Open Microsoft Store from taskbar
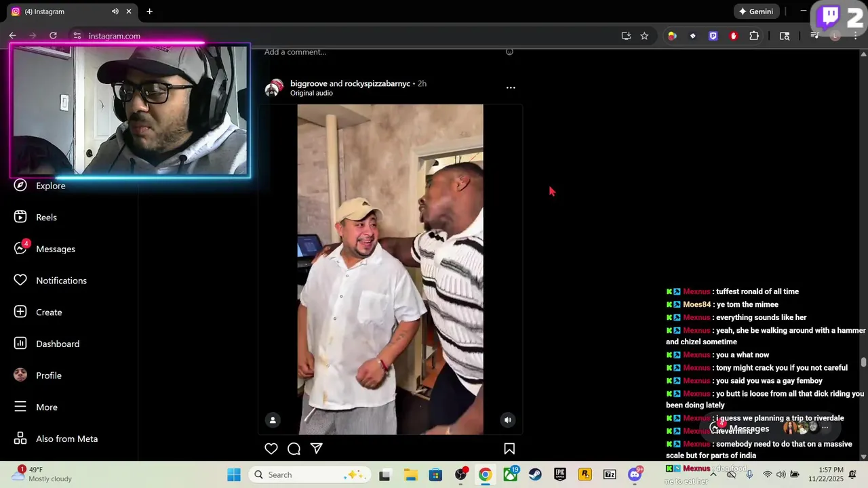Screen dimensions: 868x488 (435, 474)
